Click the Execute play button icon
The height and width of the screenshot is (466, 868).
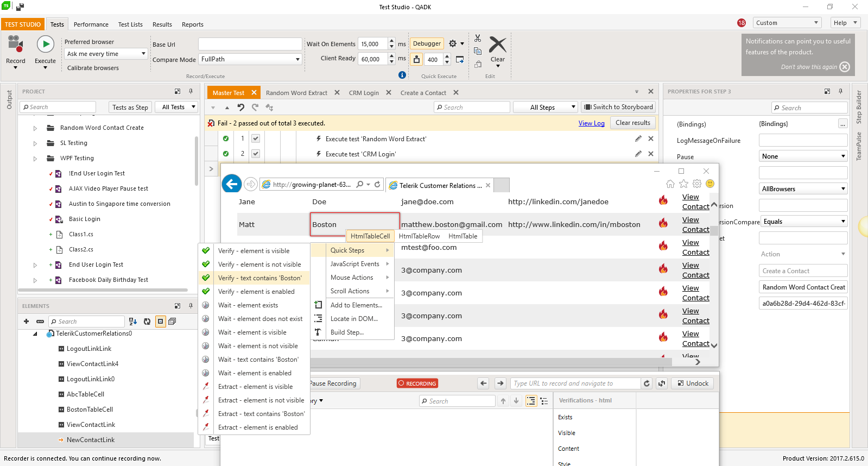pos(45,44)
